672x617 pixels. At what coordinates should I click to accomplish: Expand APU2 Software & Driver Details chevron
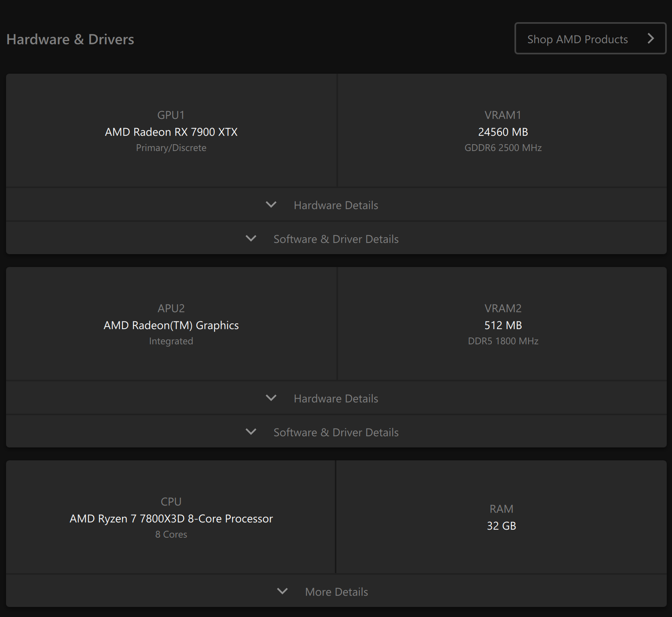pos(251,432)
